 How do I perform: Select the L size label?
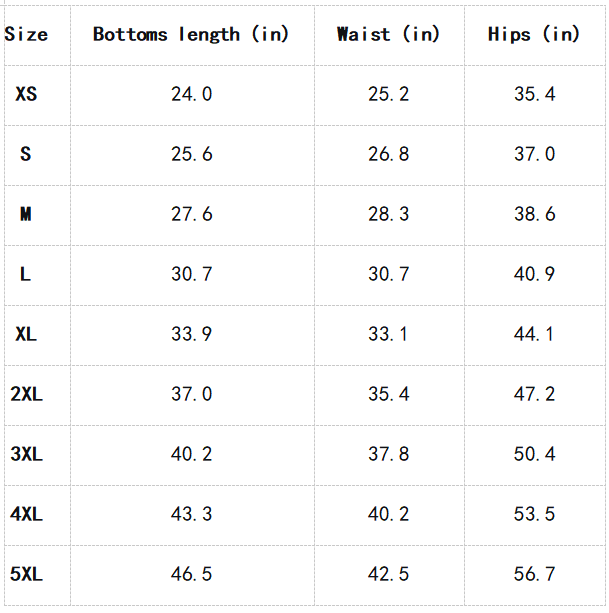coord(25,274)
